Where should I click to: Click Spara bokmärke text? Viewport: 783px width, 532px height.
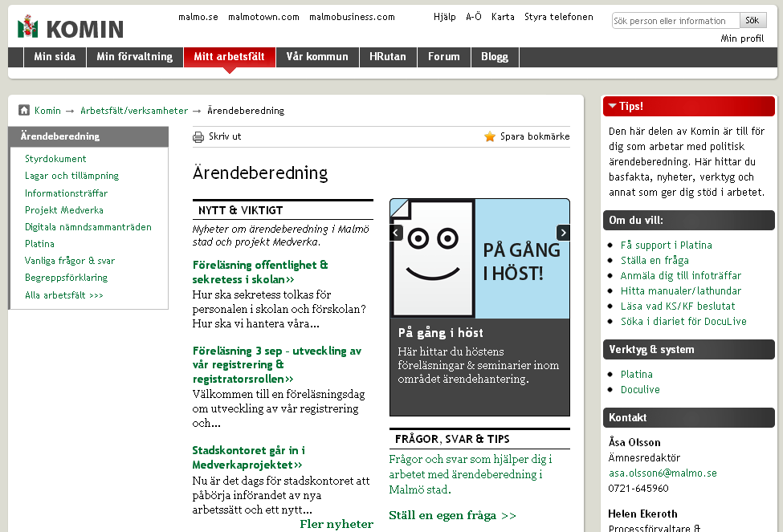pyautogui.click(x=535, y=136)
